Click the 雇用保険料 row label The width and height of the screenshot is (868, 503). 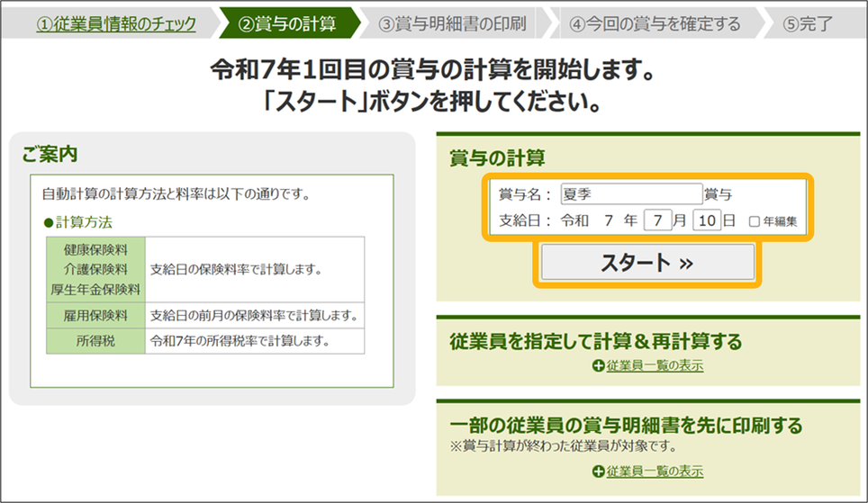click(x=95, y=316)
